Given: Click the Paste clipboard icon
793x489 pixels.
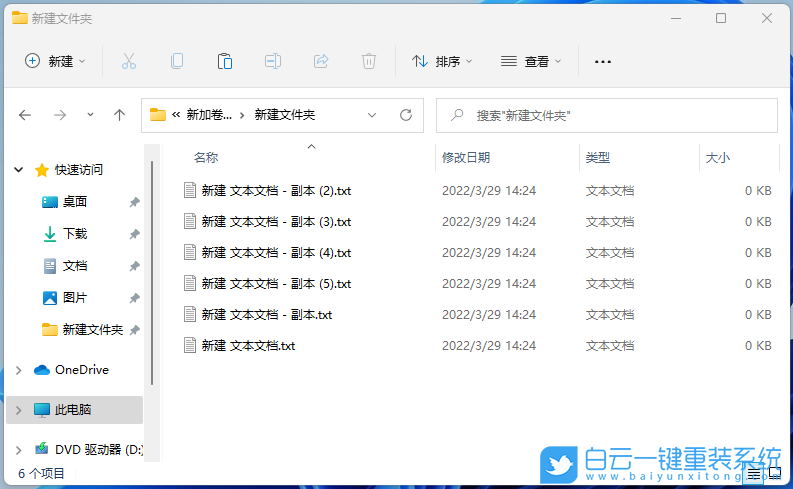Looking at the screenshot, I should (x=225, y=62).
